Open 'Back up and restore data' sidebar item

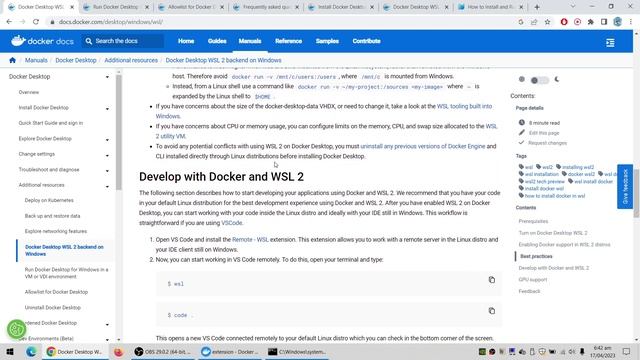(x=52, y=216)
